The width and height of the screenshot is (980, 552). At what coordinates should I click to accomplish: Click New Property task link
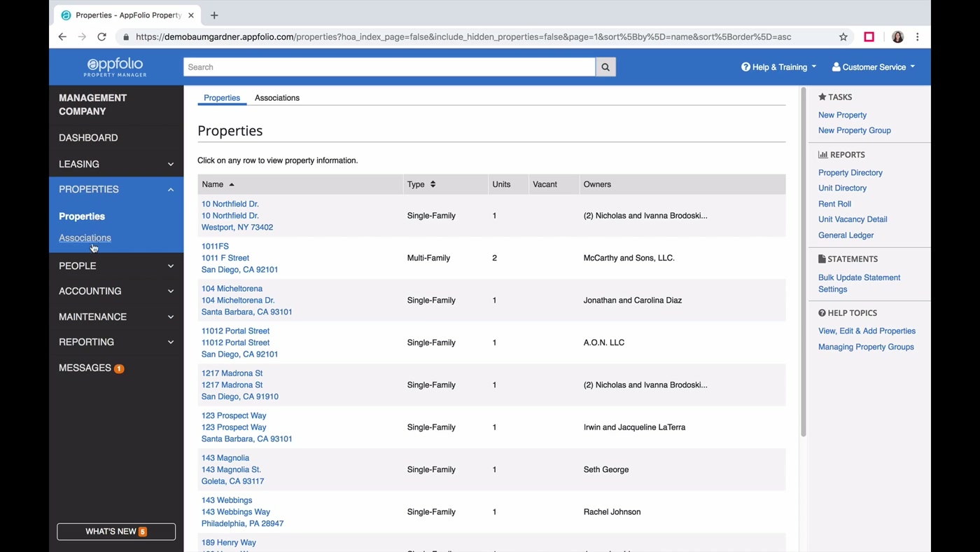pos(842,115)
